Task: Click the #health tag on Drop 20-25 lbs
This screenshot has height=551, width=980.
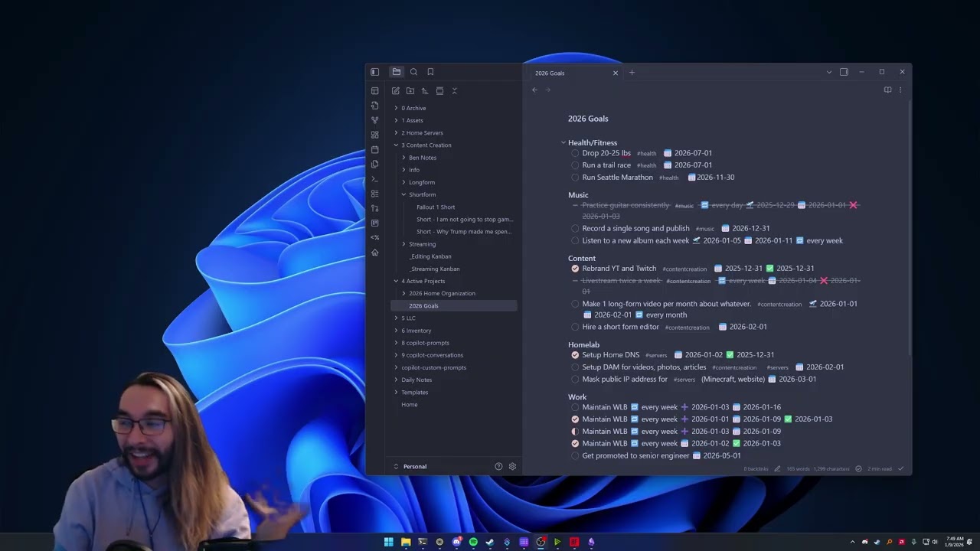Action: click(x=646, y=154)
